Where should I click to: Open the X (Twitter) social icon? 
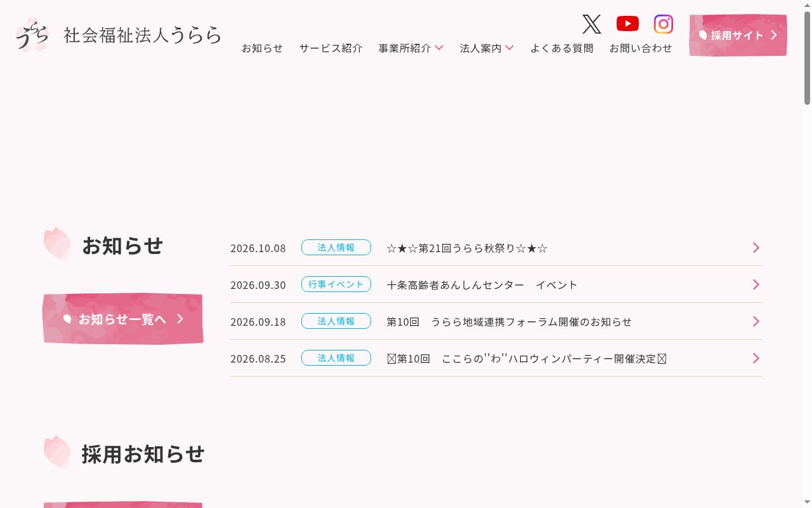pyautogui.click(x=591, y=24)
